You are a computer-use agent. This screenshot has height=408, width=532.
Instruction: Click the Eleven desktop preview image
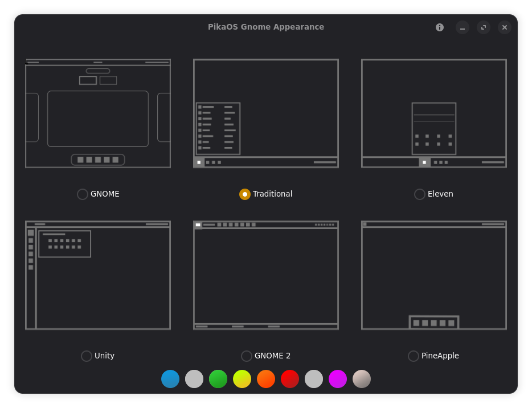click(x=433, y=112)
